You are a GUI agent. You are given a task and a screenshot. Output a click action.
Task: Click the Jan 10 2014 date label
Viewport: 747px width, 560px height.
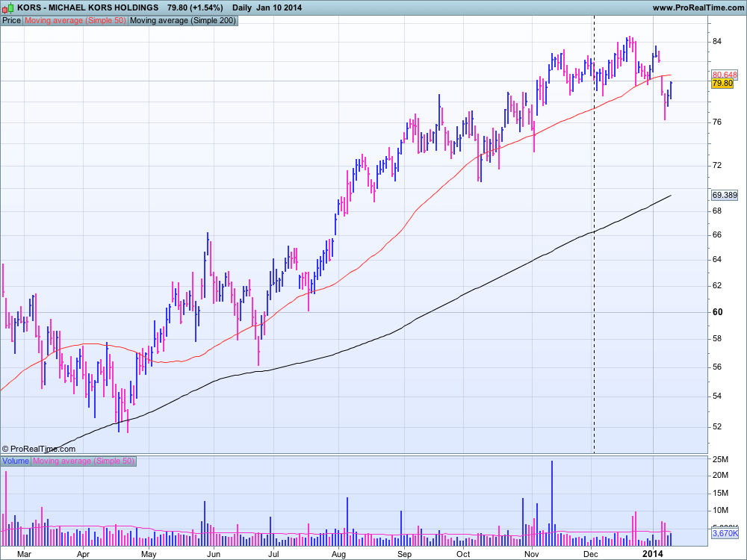click(x=280, y=7)
